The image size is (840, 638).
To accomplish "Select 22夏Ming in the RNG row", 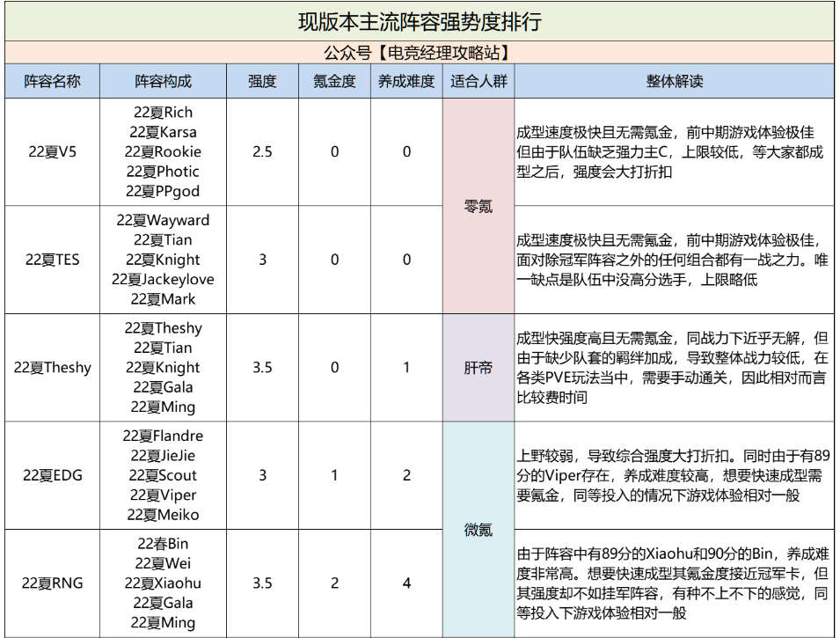I will (x=163, y=622).
